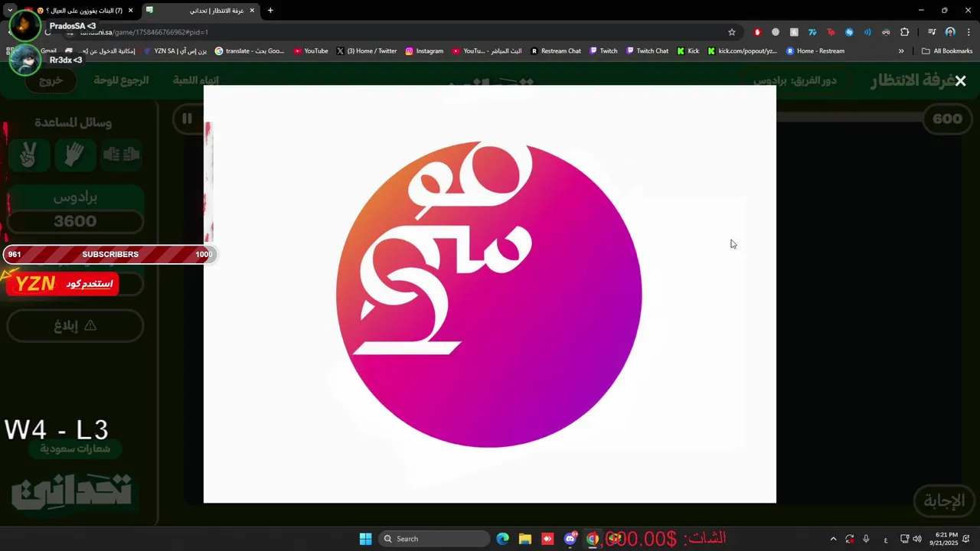The image size is (980, 551).
Task: Open All Bookmarks folder
Action: 947,51
